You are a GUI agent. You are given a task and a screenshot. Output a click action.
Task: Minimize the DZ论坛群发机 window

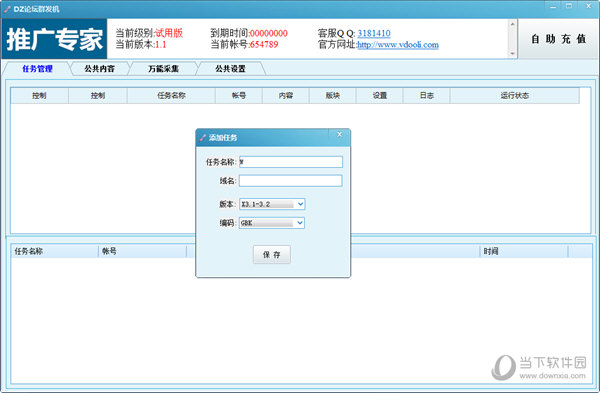[553, 6]
